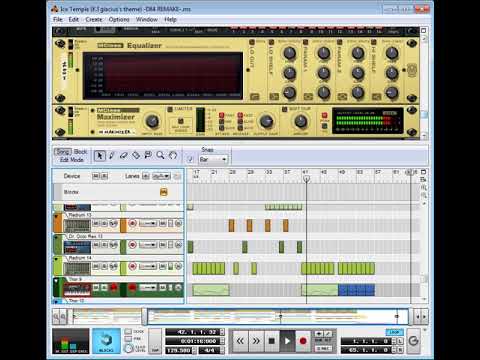Solo the Redrum 13 track
The width and height of the screenshot is (480, 360).
click(104, 223)
